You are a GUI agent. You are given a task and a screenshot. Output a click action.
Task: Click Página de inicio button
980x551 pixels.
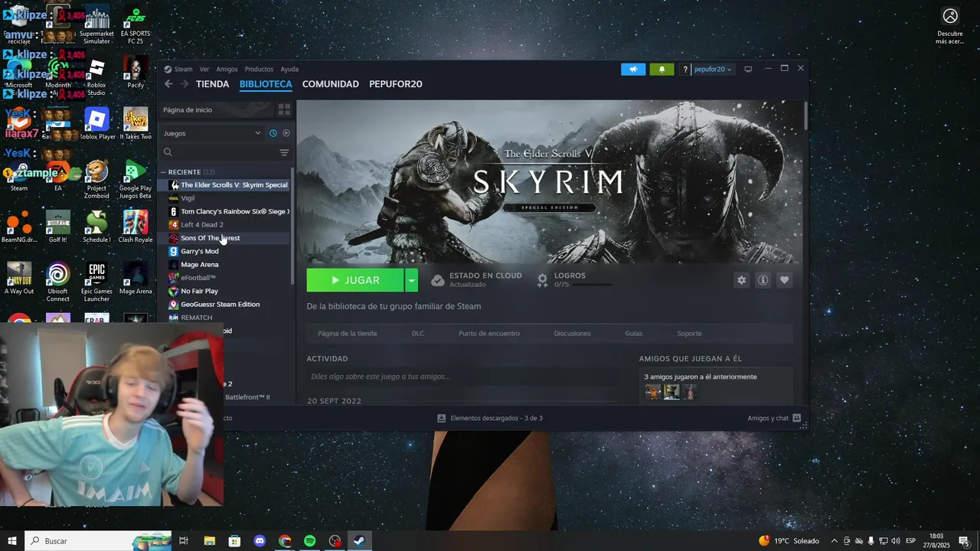217,109
